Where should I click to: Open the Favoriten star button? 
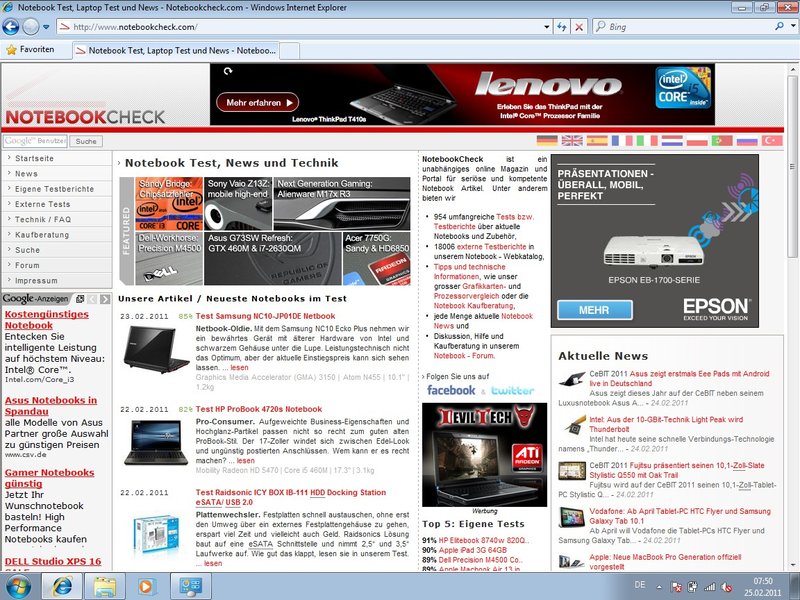(30, 50)
